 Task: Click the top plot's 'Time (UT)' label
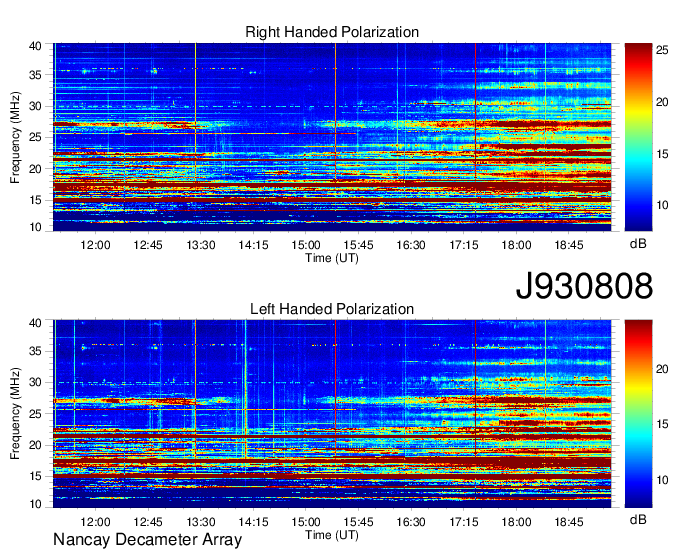click(x=332, y=258)
